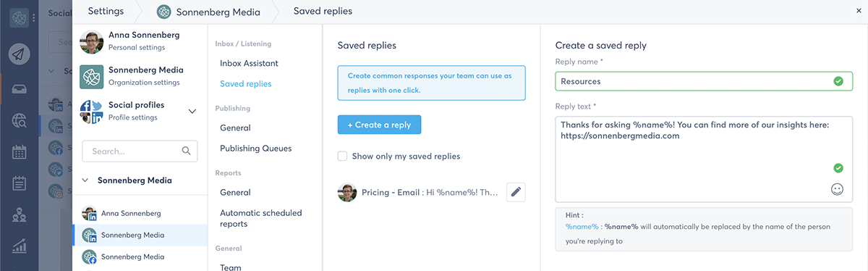
Task: Click the search magnifier icon in profile search
Action: pyautogui.click(x=186, y=151)
